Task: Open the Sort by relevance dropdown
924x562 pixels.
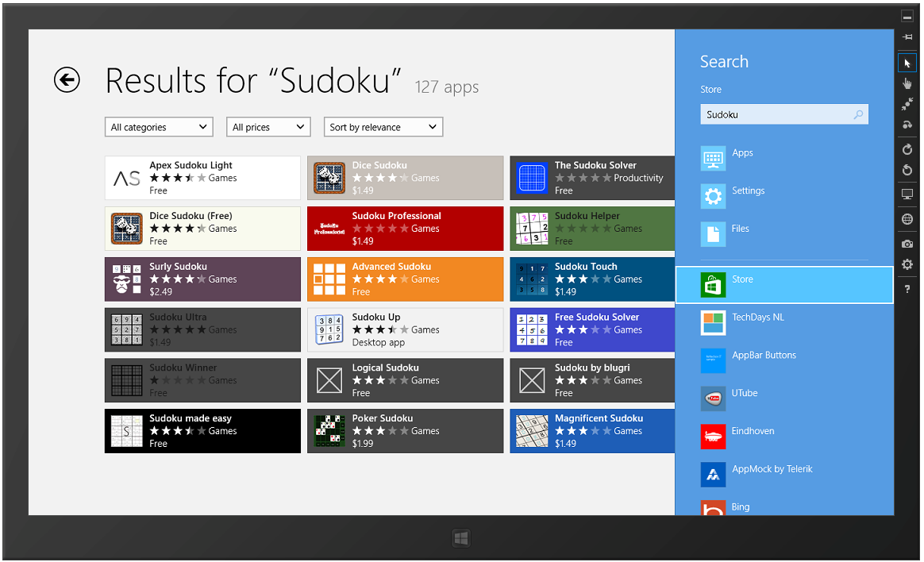Action: (x=383, y=127)
